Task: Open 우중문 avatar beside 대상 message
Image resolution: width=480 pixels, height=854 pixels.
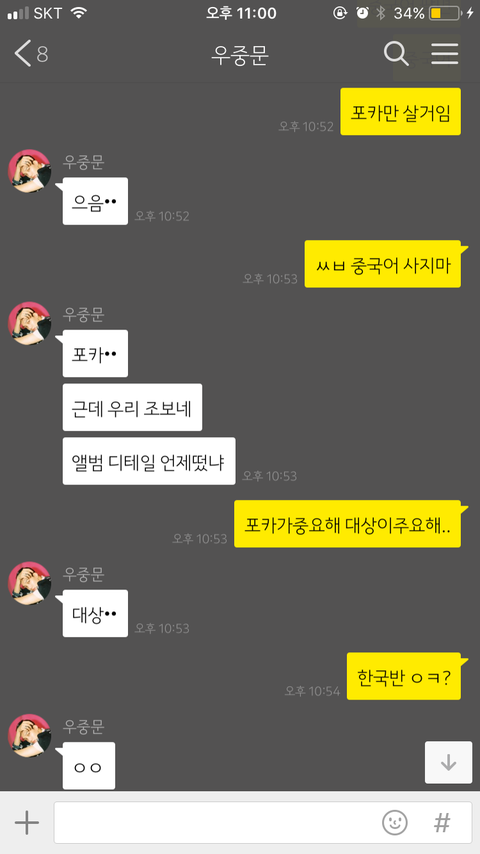Action: (x=29, y=583)
